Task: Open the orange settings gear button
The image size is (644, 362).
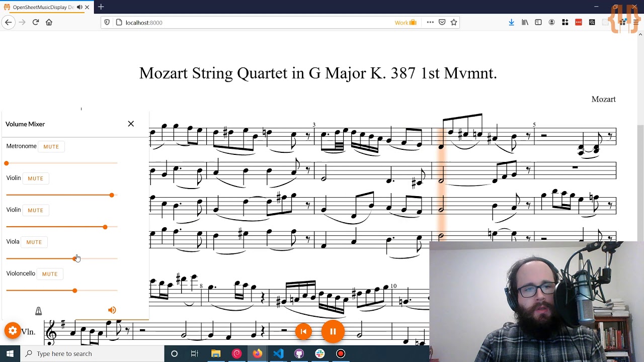Action: coord(13,330)
